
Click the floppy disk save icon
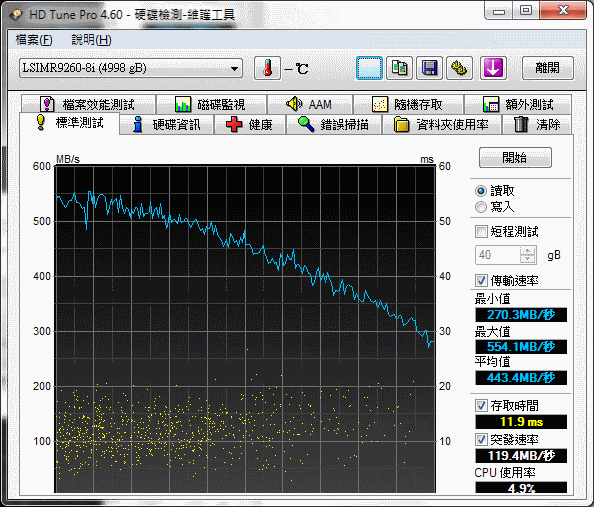click(x=429, y=68)
